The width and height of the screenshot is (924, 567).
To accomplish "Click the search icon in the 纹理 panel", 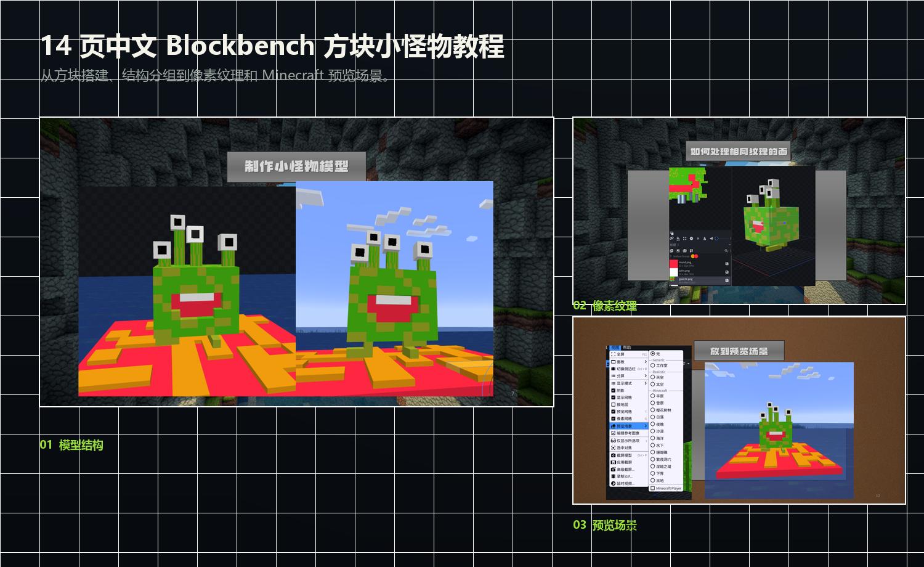I will [x=726, y=251].
